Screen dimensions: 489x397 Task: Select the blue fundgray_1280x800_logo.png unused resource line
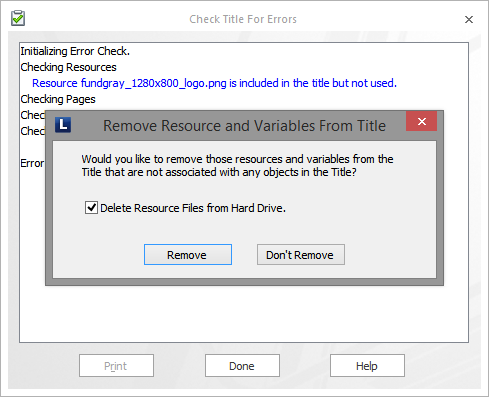click(x=214, y=83)
